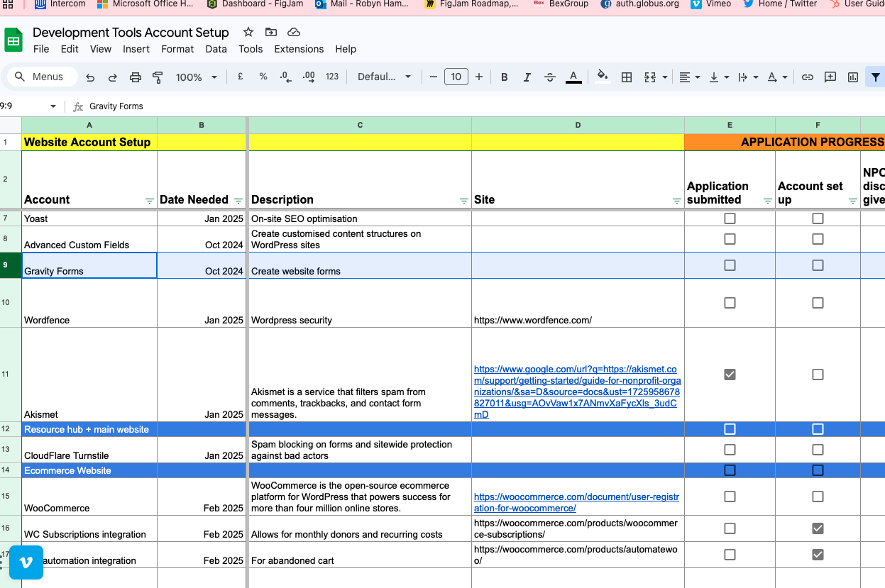The height and width of the screenshot is (588, 885).
Task: Star the Development Tools Account Setup document
Action: click(248, 33)
